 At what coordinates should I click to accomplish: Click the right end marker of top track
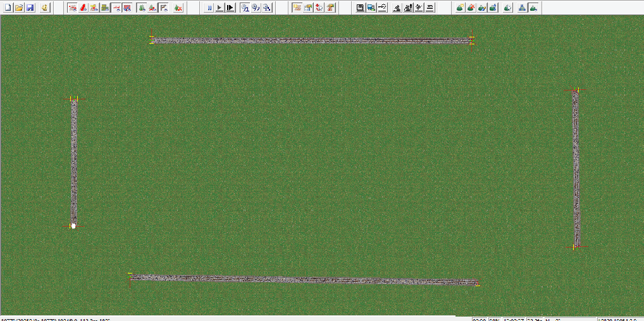coord(471,41)
